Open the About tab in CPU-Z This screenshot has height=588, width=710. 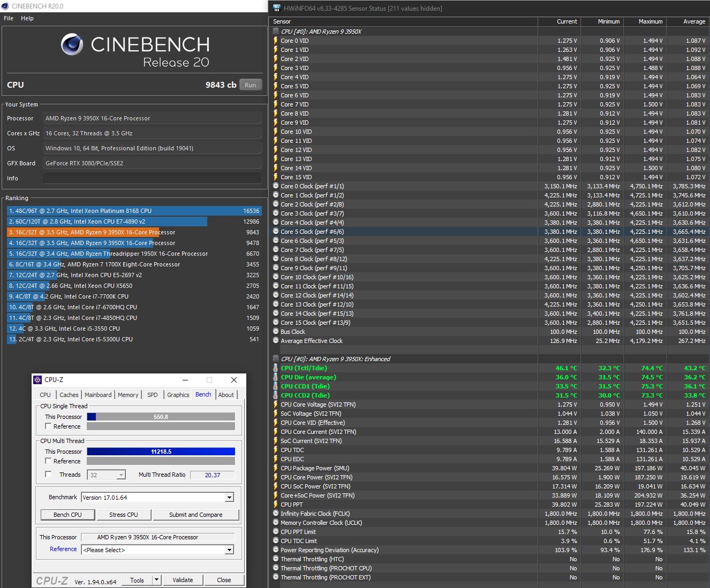(x=226, y=395)
